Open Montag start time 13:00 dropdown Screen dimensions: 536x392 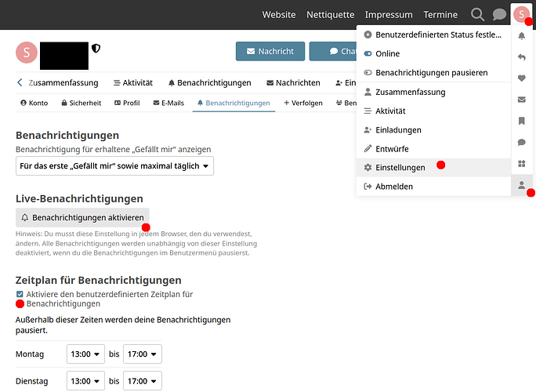85,354
